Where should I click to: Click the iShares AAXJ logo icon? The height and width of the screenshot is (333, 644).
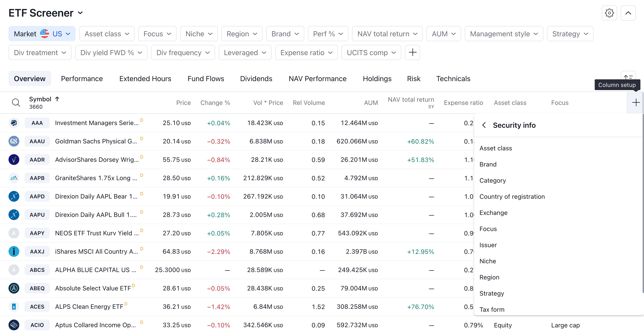(x=14, y=251)
